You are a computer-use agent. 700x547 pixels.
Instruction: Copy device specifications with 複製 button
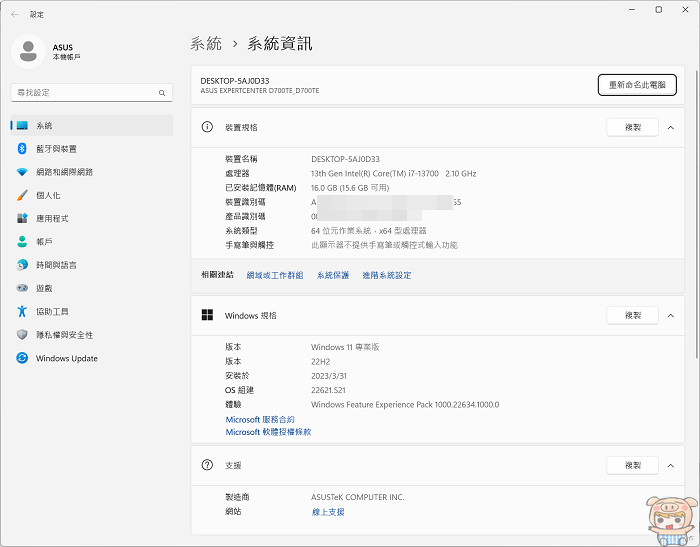(x=632, y=127)
